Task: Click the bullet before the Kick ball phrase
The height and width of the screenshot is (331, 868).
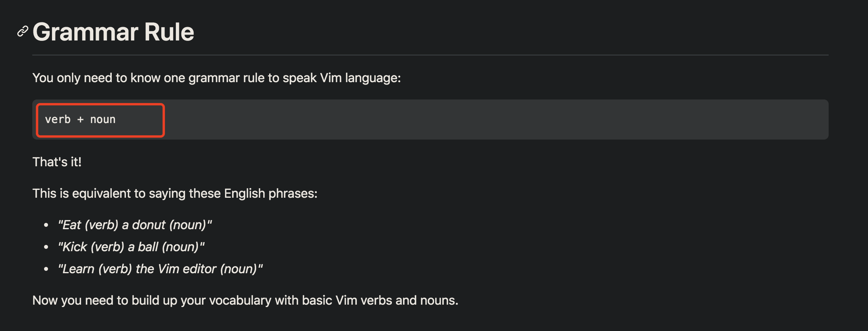Action: click(46, 247)
